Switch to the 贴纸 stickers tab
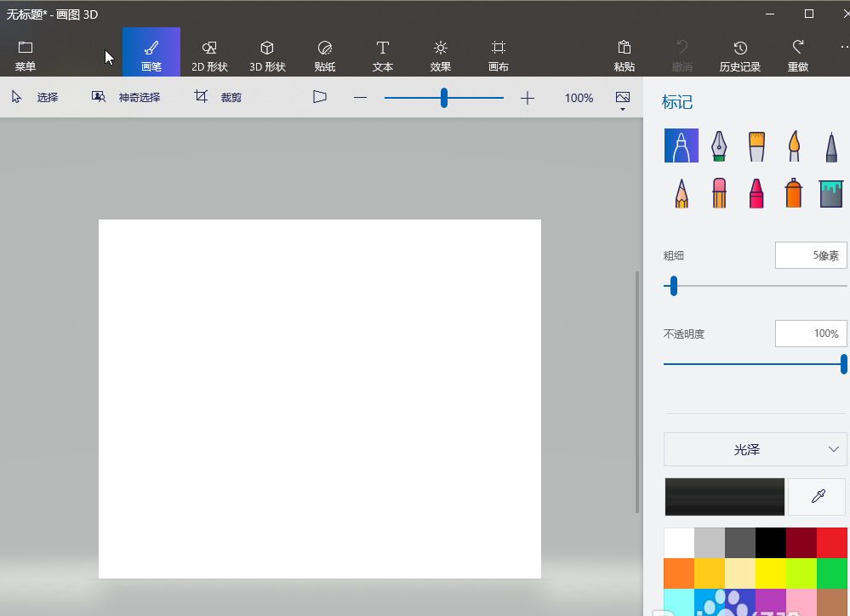 tap(325, 56)
